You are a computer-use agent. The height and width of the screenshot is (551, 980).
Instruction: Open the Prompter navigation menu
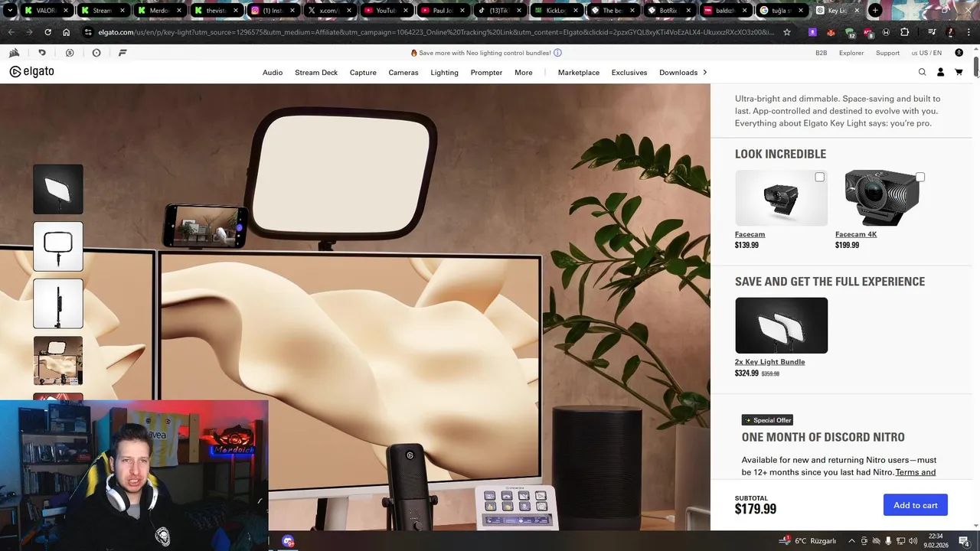(486, 73)
